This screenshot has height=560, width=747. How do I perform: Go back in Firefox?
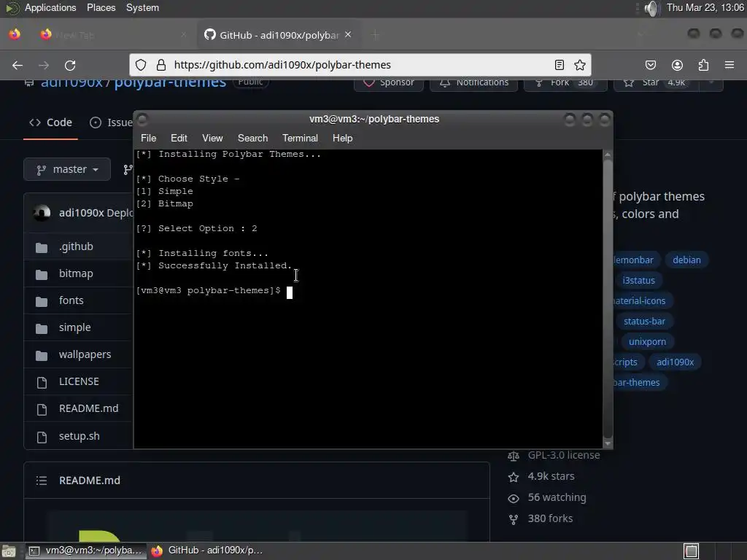[x=18, y=65]
